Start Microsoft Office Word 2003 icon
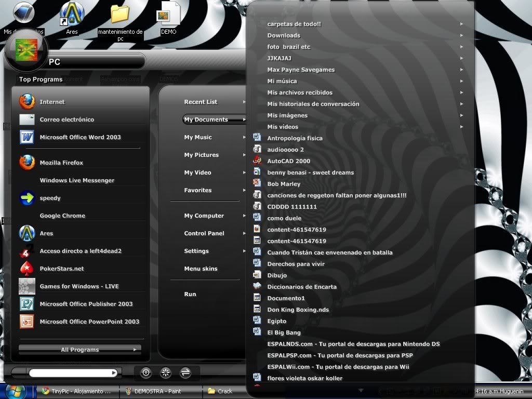The image size is (532, 399). (27, 137)
